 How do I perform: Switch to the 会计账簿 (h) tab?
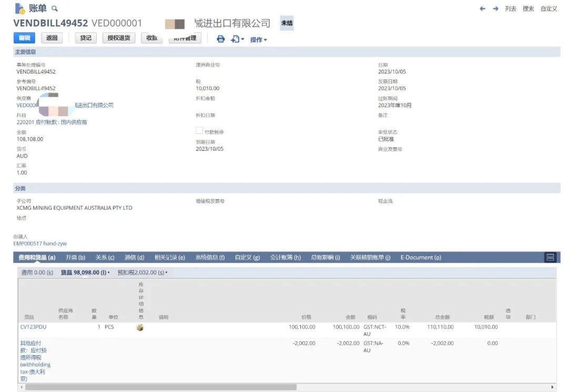(286, 257)
